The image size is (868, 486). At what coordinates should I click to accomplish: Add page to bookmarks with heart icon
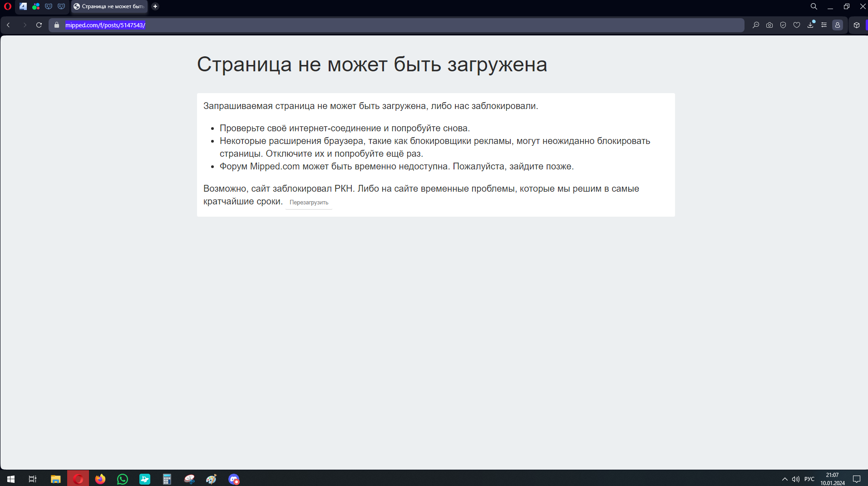[797, 25]
